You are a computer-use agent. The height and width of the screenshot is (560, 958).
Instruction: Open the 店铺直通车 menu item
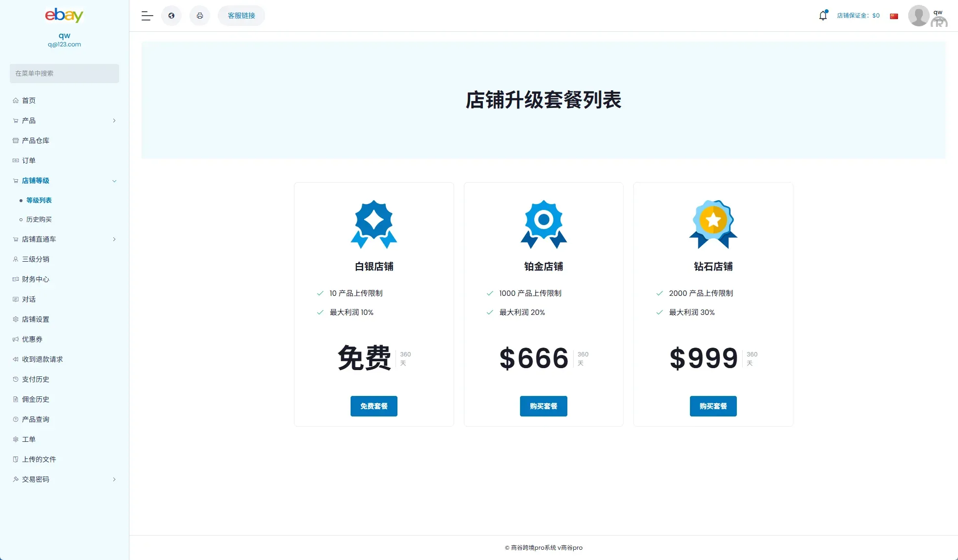pyautogui.click(x=38, y=239)
